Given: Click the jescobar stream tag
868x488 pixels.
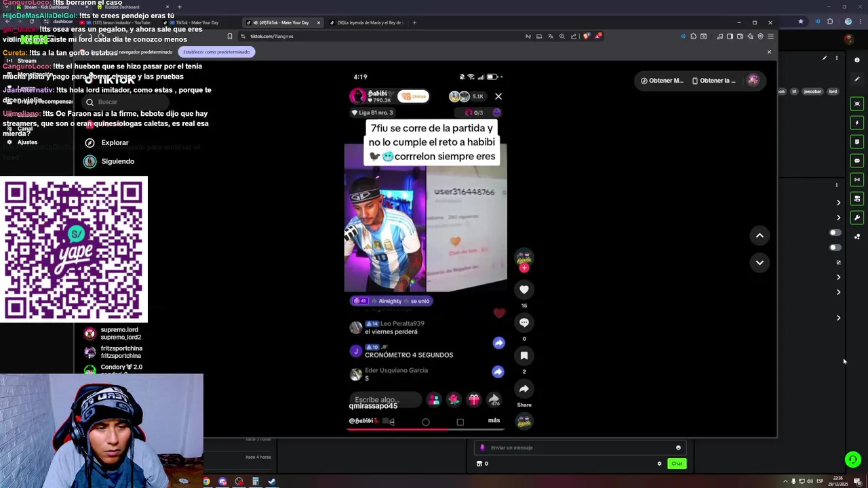Looking at the screenshot, I should click(x=812, y=91).
